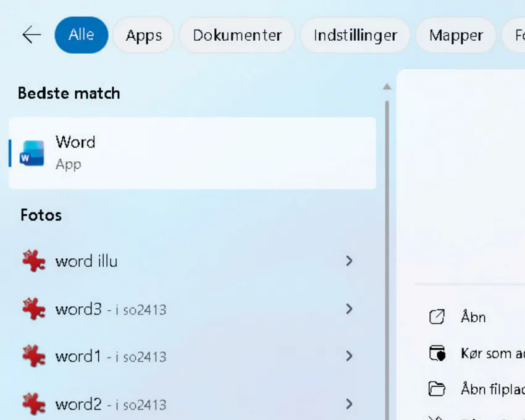This screenshot has height=420, width=525.
Task: Click the Åbn open icon
Action: tap(437, 317)
